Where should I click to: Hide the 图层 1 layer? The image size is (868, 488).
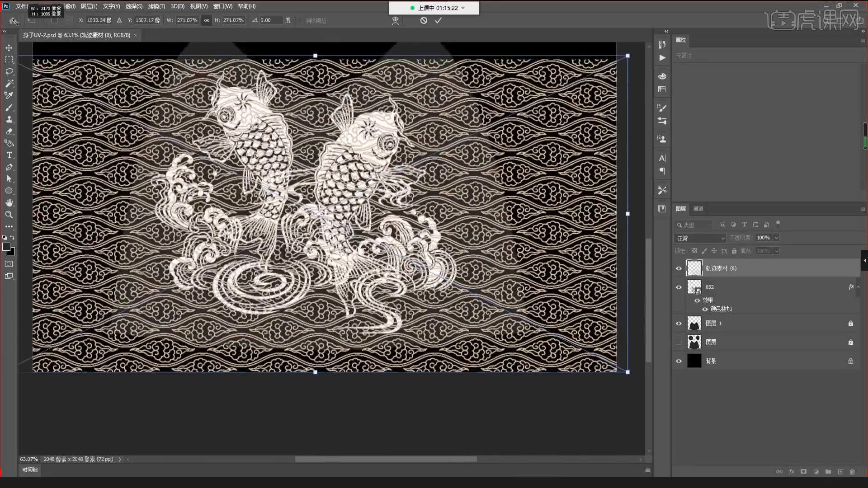[679, 324]
